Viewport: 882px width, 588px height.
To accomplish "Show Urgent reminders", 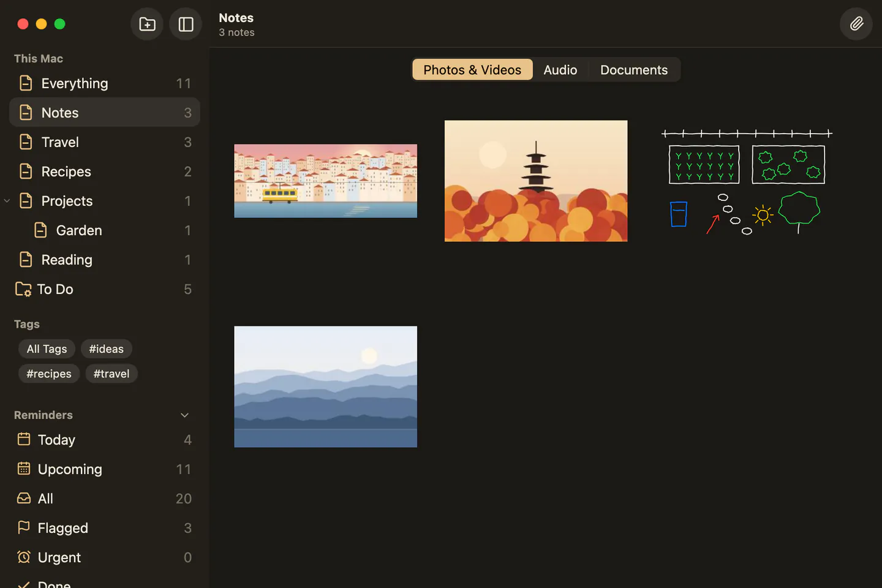I will click(105, 557).
